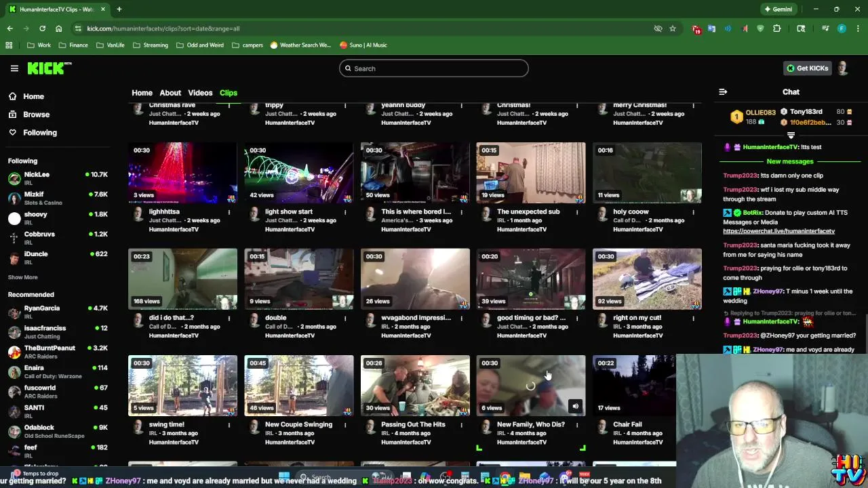Select the Clips channel tab

coord(229,93)
